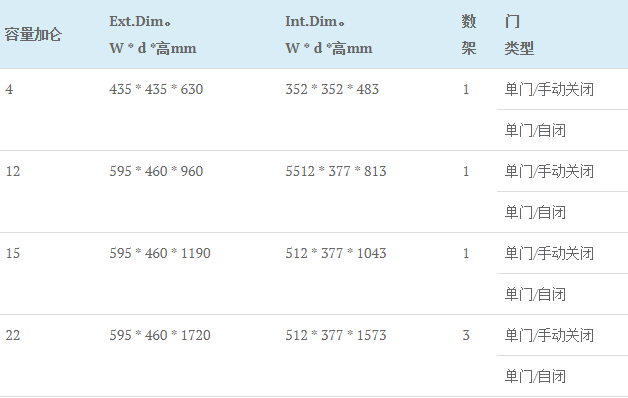Click interior dimension 5512 * 377 * 813

pos(336,171)
